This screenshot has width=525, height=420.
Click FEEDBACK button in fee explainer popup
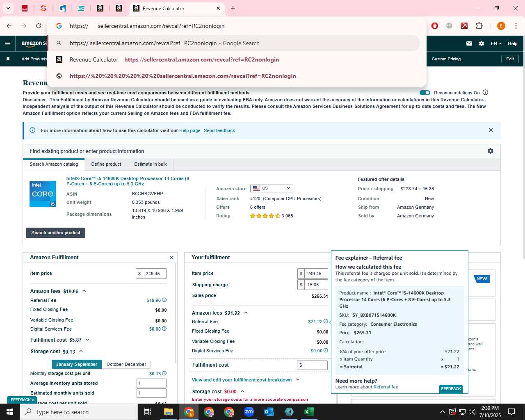coord(451,389)
